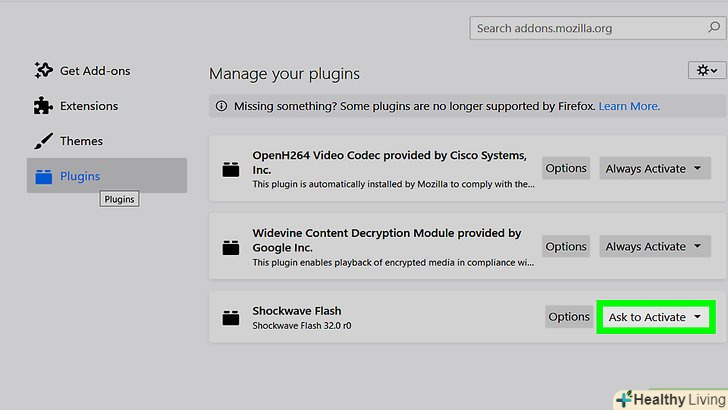Expand the Always Activate dropdown for Widevine
This screenshot has width=728, height=410.
click(x=655, y=246)
